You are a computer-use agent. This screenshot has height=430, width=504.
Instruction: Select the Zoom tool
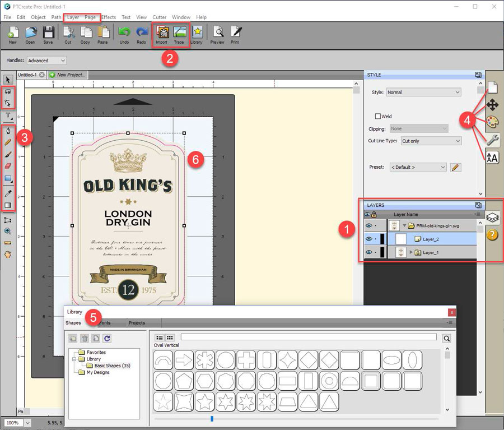(x=8, y=231)
